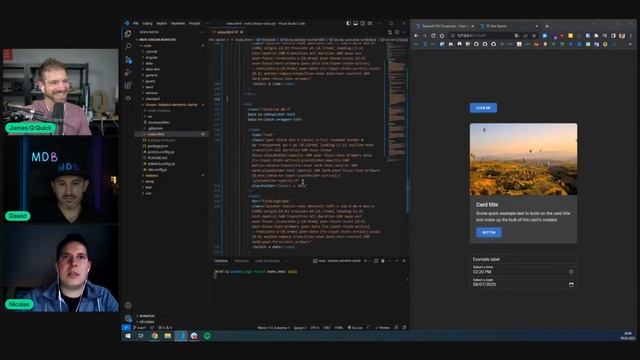
Task: Open the browser three-dot menu
Action: click(631, 36)
